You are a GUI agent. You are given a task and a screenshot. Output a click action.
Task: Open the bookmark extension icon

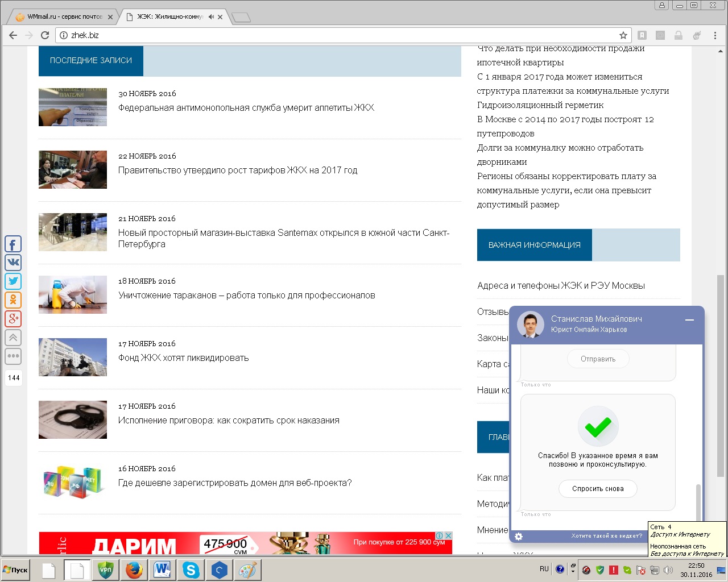642,35
